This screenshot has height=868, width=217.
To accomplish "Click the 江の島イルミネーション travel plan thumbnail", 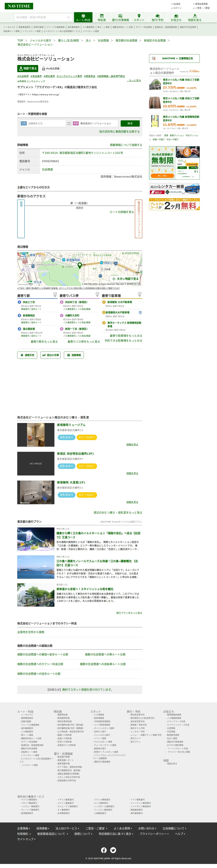I will coord(36,539).
